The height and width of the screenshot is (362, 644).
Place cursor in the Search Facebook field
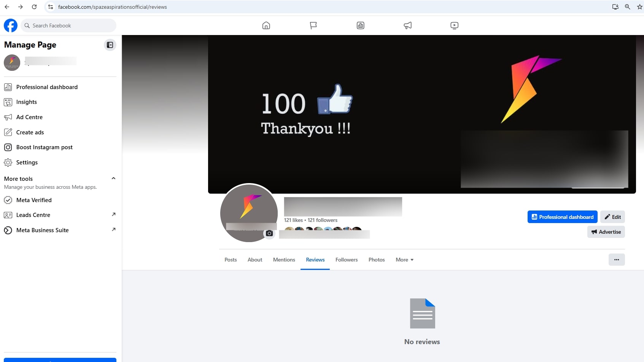68,25
